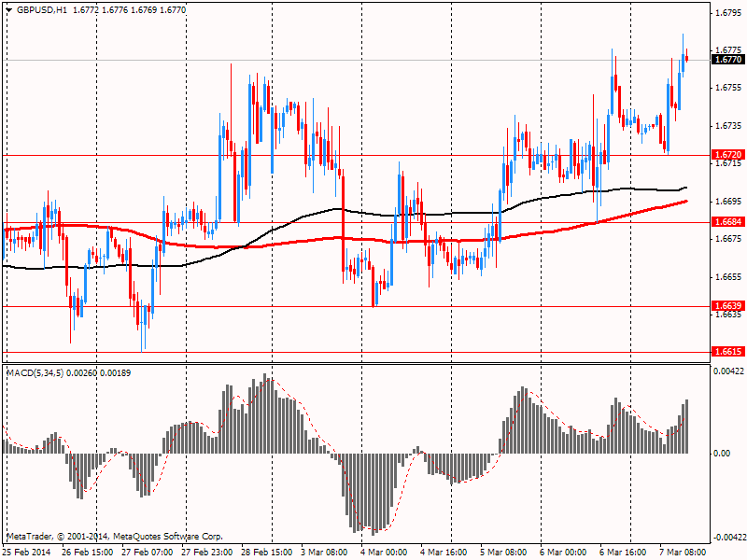Click the 1.6655 price scale value
This screenshot has height=560, width=747.
click(728, 277)
